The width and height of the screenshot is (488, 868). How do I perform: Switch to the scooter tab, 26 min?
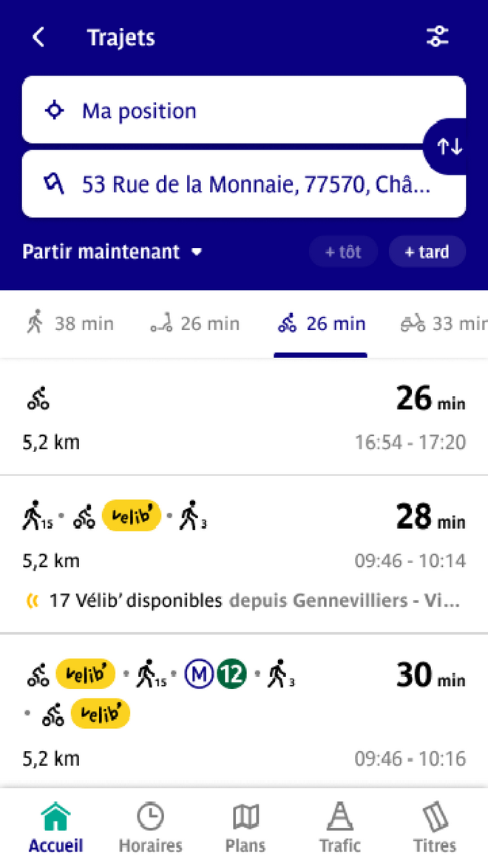pyautogui.click(x=194, y=323)
